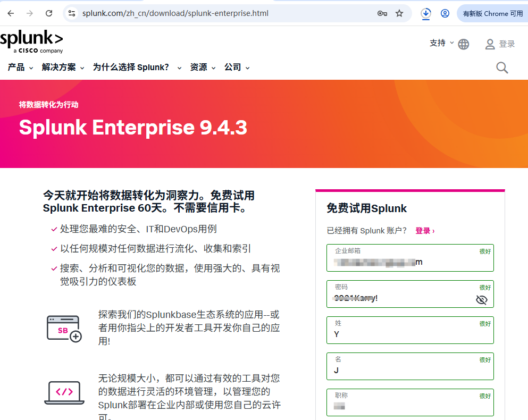Reload the page with the refresh icon
Screen dimensions: 528x420
(x=49, y=13)
